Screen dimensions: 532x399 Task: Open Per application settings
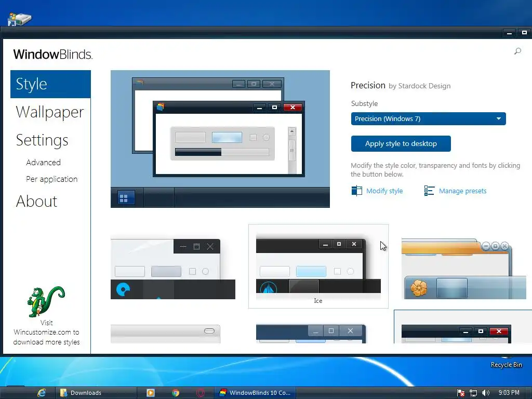[51, 179]
